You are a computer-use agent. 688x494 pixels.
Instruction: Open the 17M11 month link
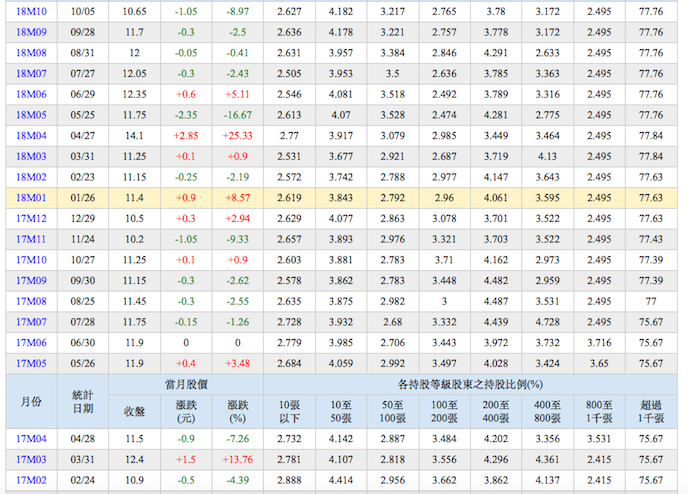pos(31,239)
